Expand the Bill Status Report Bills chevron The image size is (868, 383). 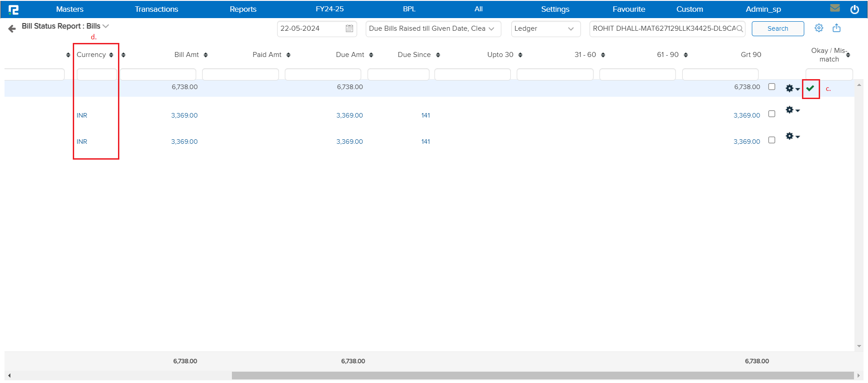point(106,26)
